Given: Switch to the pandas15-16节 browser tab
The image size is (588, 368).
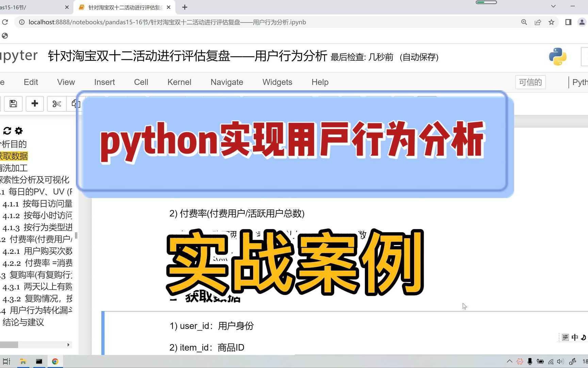Looking at the screenshot, I should (31, 7).
